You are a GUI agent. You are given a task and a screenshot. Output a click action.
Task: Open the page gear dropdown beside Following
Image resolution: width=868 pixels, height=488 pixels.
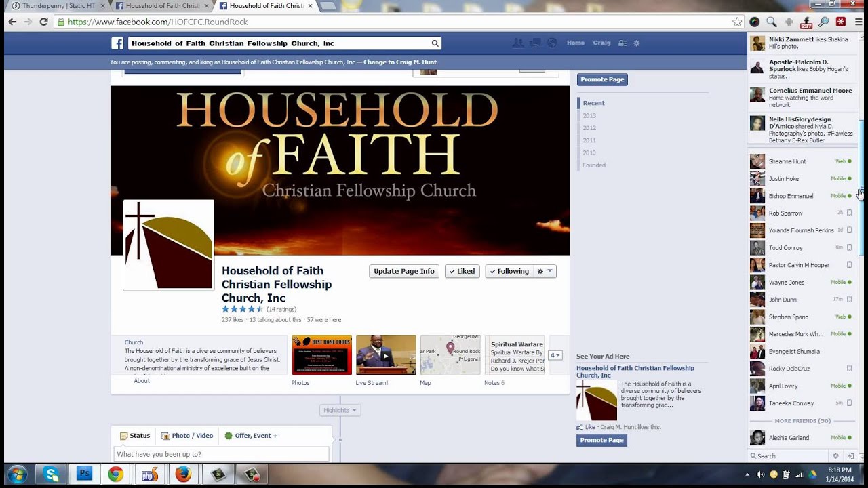click(x=545, y=271)
